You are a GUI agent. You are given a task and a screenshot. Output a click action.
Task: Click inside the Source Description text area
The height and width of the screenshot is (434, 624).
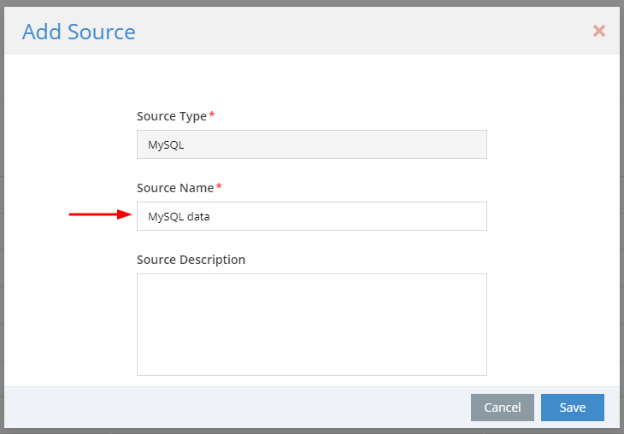pyautogui.click(x=312, y=324)
